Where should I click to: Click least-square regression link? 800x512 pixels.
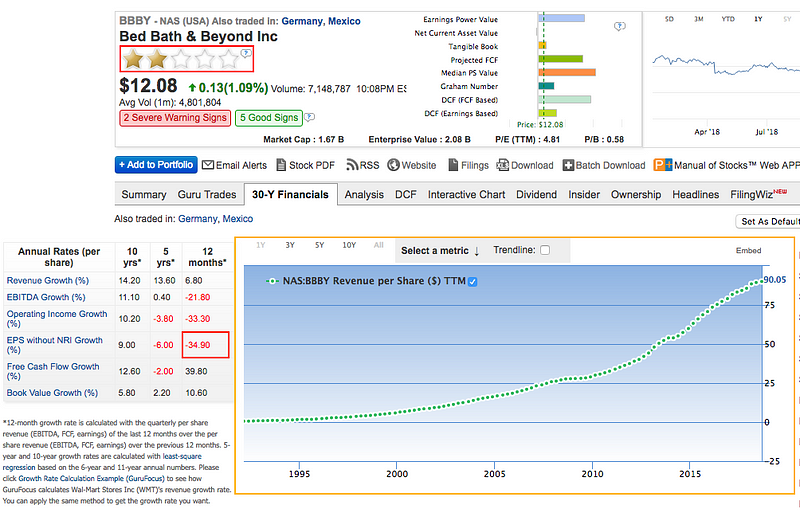102,462
